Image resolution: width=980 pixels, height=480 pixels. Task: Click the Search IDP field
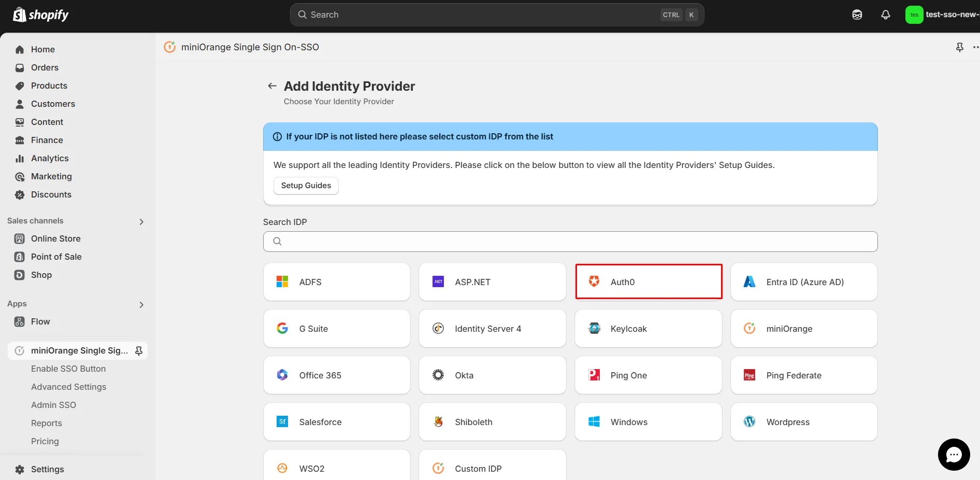pyautogui.click(x=570, y=242)
